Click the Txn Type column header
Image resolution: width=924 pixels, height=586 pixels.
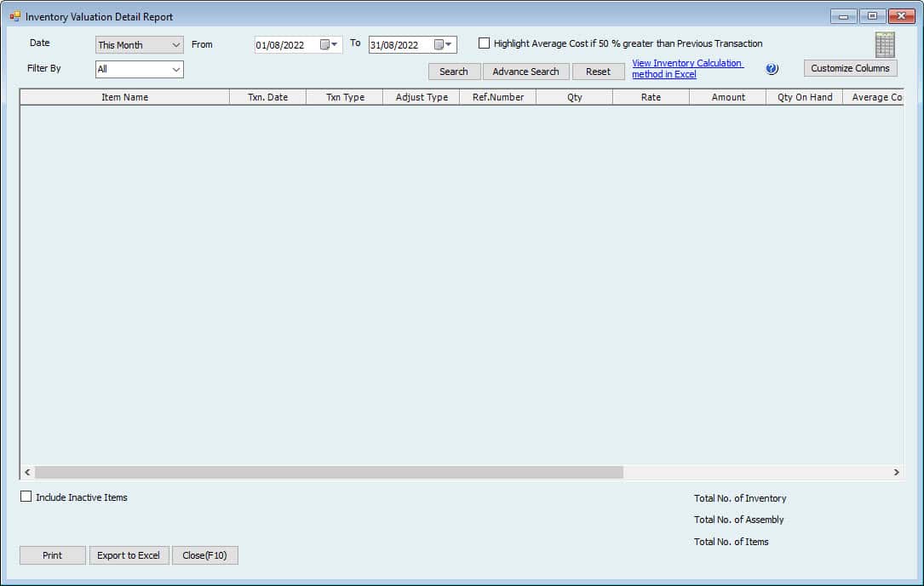coord(345,97)
